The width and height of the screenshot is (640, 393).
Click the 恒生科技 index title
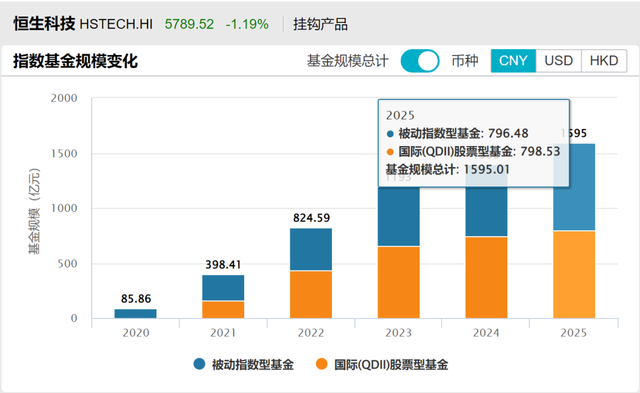(44, 24)
